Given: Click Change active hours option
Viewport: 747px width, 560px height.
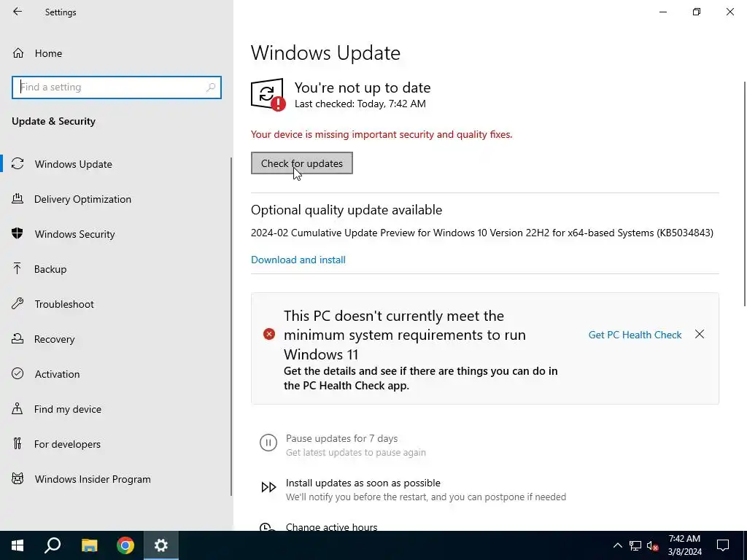Looking at the screenshot, I should tap(332, 526).
